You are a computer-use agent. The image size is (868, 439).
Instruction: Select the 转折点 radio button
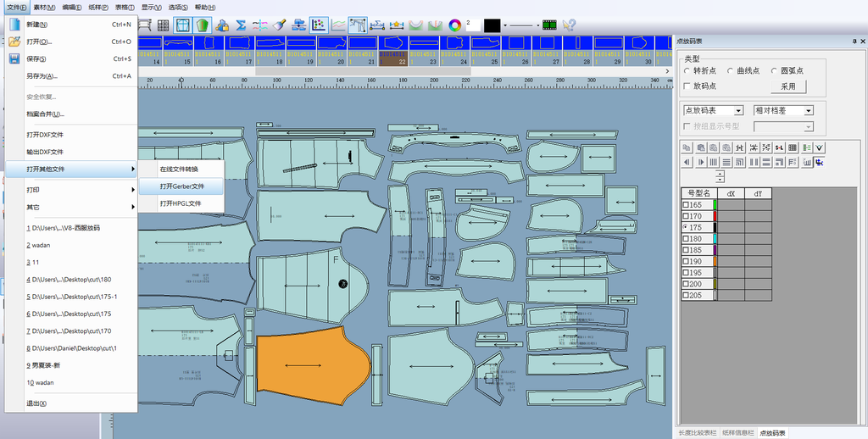click(687, 71)
